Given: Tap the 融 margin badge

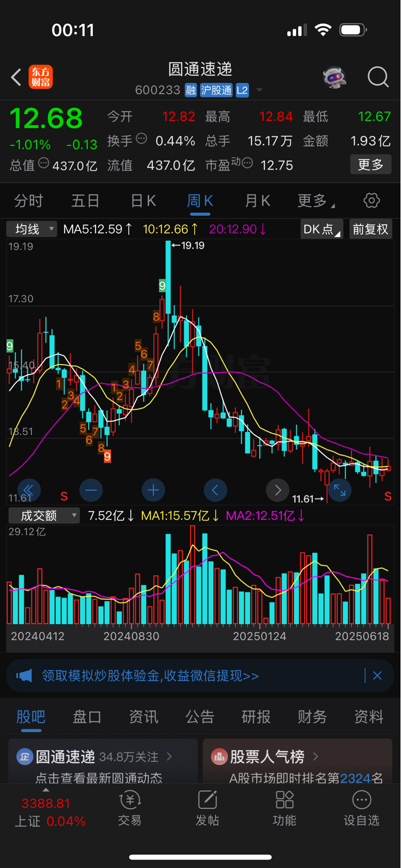Looking at the screenshot, I should 191,90.
